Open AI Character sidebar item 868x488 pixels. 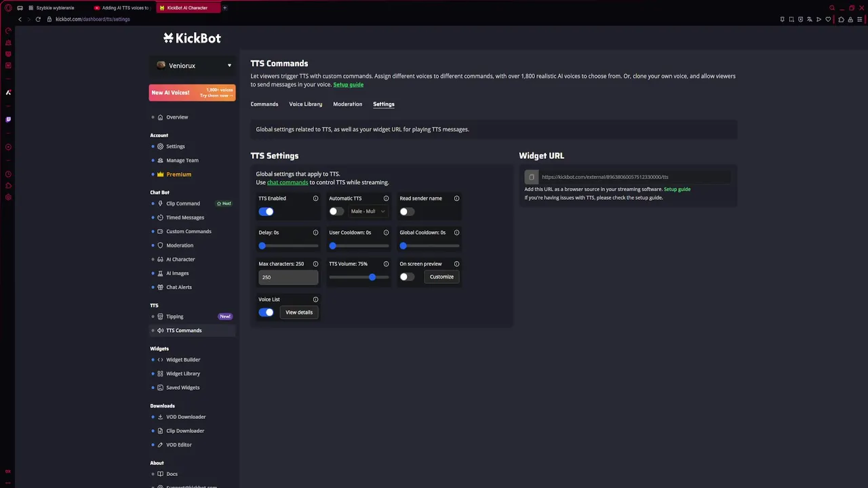pos(180,260)
